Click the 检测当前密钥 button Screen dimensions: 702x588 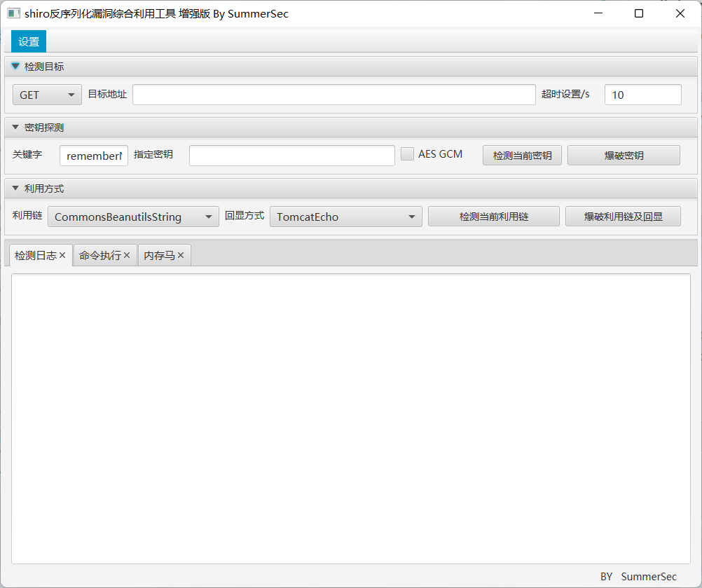(x=522, y=156)
